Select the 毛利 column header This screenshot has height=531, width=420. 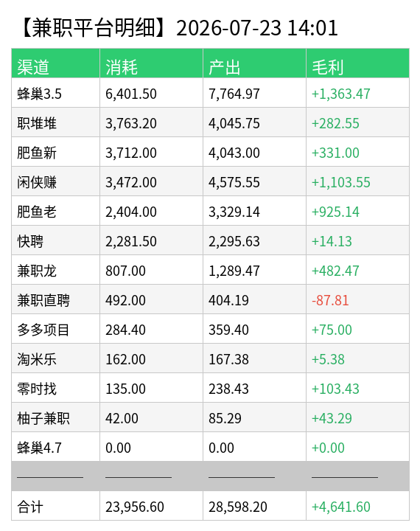[x=357, y=63]
